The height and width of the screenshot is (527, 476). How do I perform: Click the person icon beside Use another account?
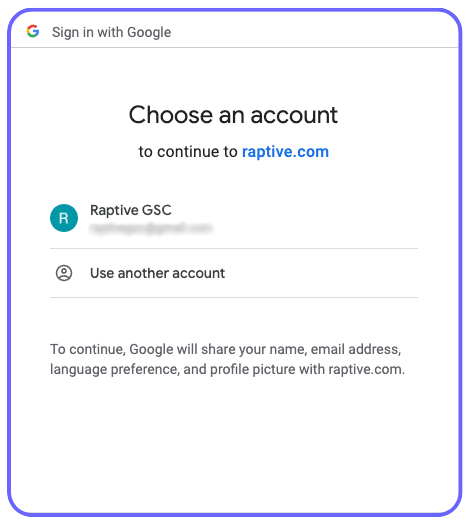64,273
